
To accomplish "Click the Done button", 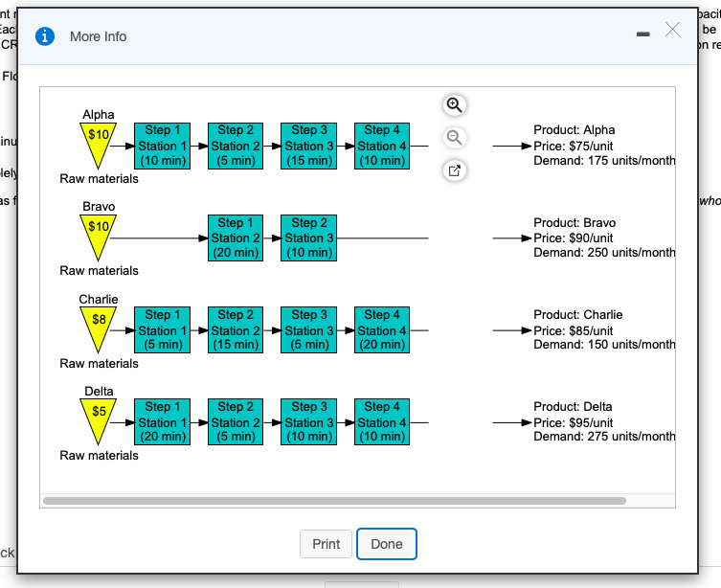I will [x=387, y=544].
